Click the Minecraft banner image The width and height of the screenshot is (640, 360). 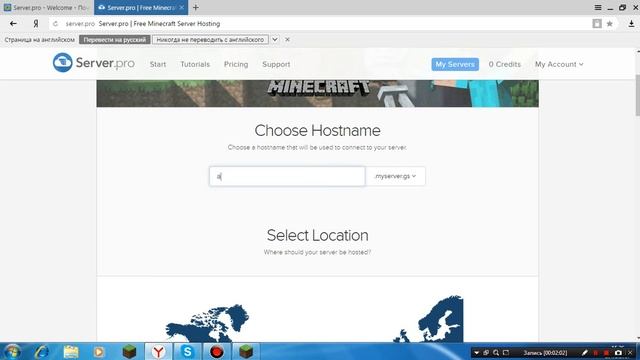pos(318,93)
